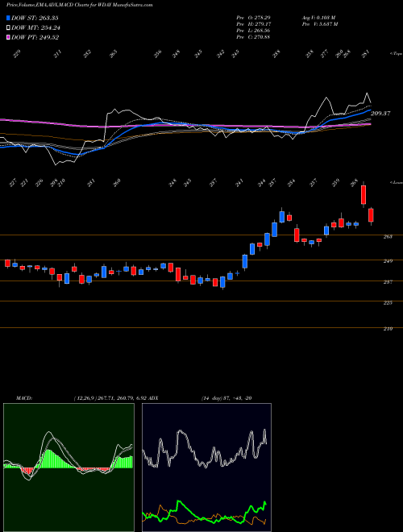Image resolution: width=403 pixels, height=532 pixels.
Task: Click the 'Pre L: 268.56' value
Action: click(253, 31)
